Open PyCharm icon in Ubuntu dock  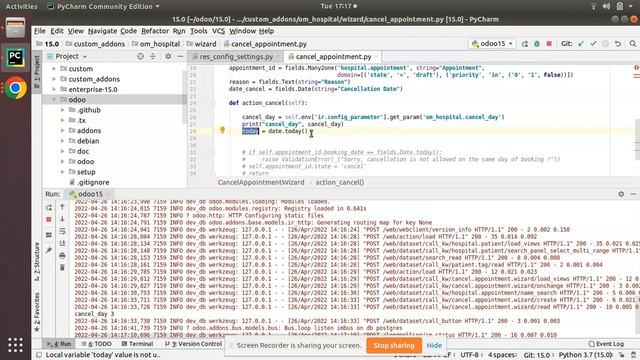(15, 58)
